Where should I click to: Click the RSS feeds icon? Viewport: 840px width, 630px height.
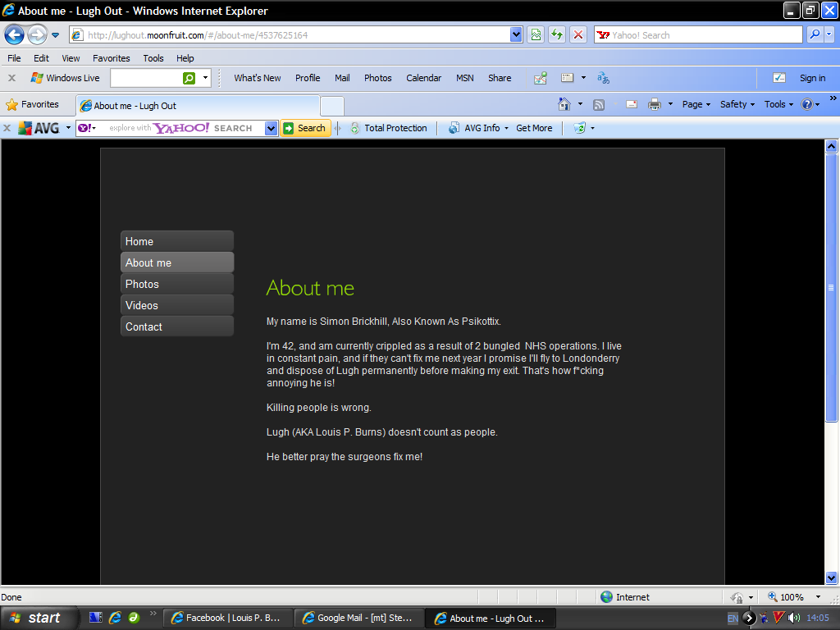[x=599, y=104]
